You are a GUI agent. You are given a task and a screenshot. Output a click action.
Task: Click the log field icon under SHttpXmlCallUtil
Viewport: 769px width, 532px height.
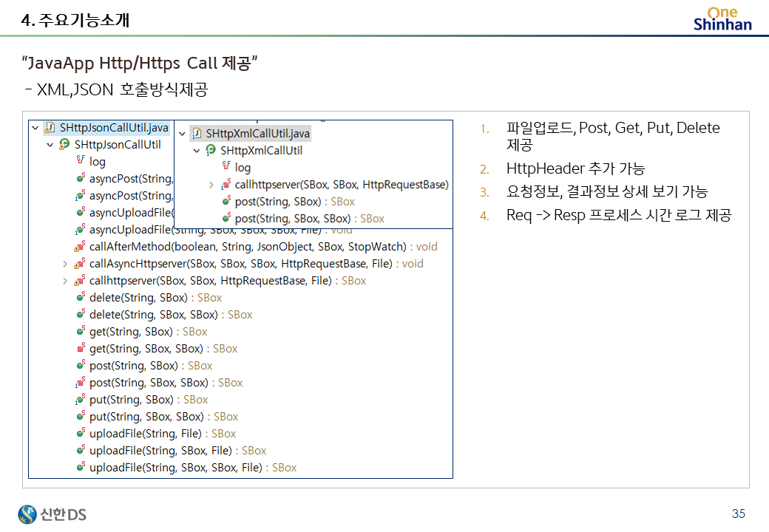pos(226,166)
